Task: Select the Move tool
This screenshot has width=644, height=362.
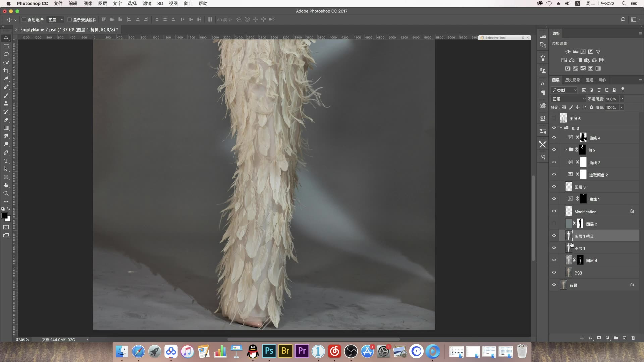Action: click(x=6, y=38)
